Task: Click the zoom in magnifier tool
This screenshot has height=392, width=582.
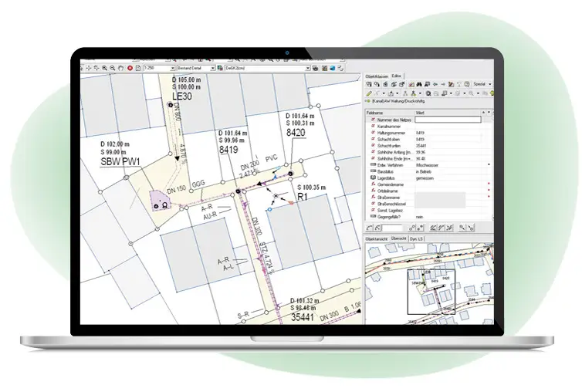Action: (x=106, y=68)
